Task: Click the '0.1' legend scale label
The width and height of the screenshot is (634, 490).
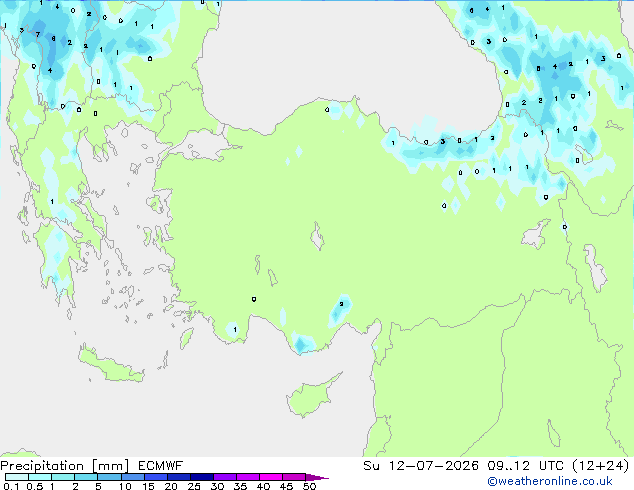Action: 11,486
